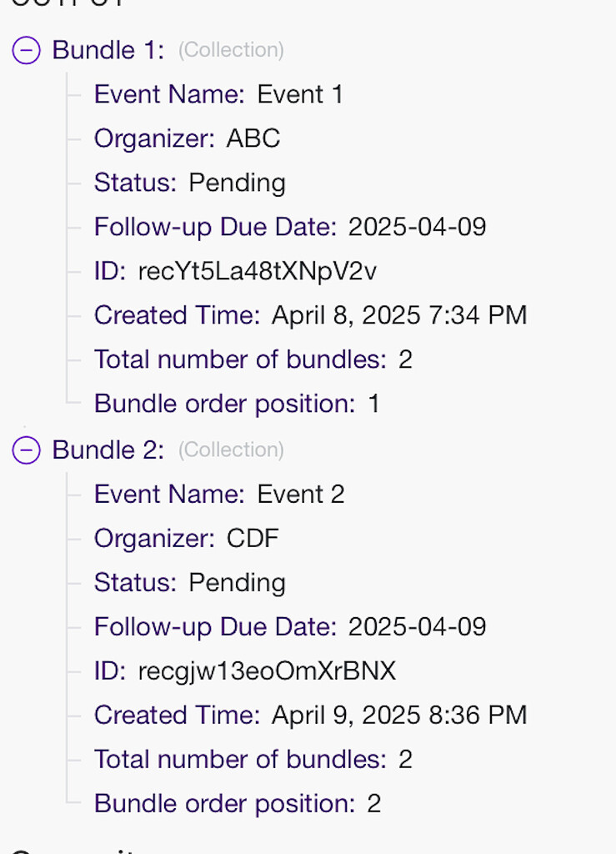Click the Follow-up Due Date in Bundle 1
616x854 pixels.
click(289, 227)
